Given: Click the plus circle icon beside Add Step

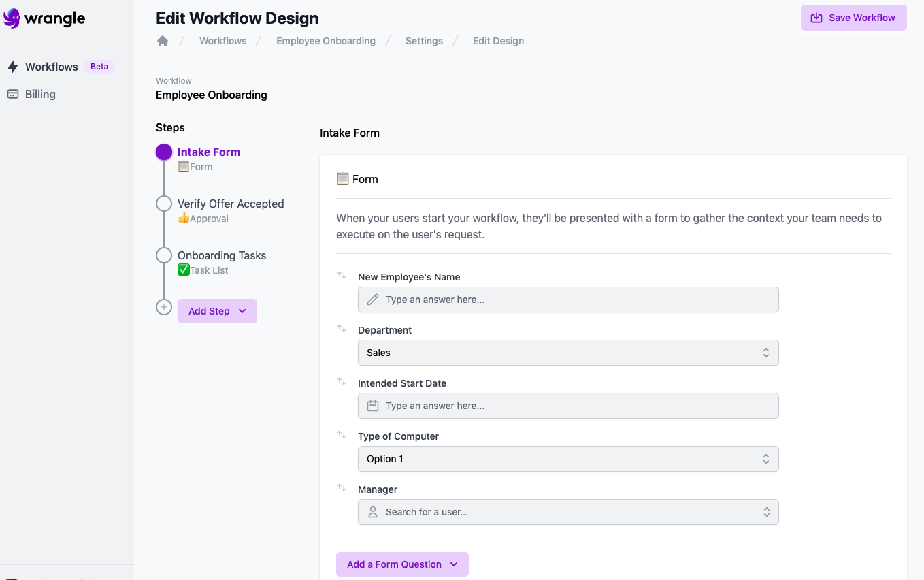Looking at the screenshot, I should [163, 307].
